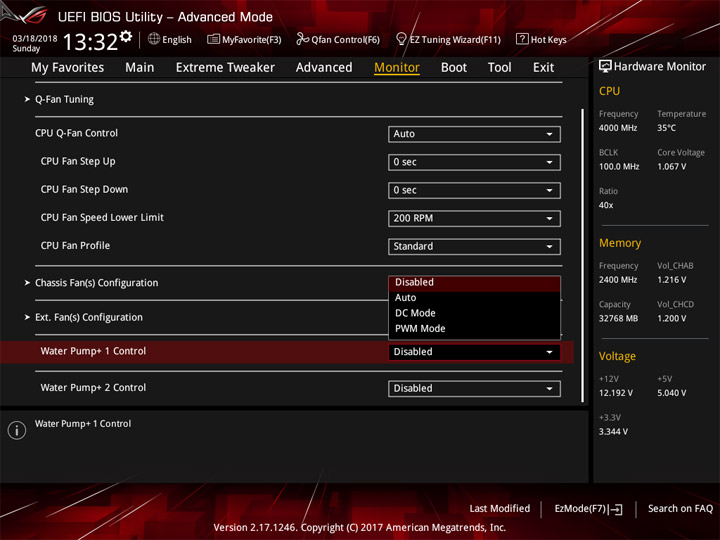Click the 4000 MHz CPU frequency value
This screenshot has width=720, height=540.
[x=618, y=128]
